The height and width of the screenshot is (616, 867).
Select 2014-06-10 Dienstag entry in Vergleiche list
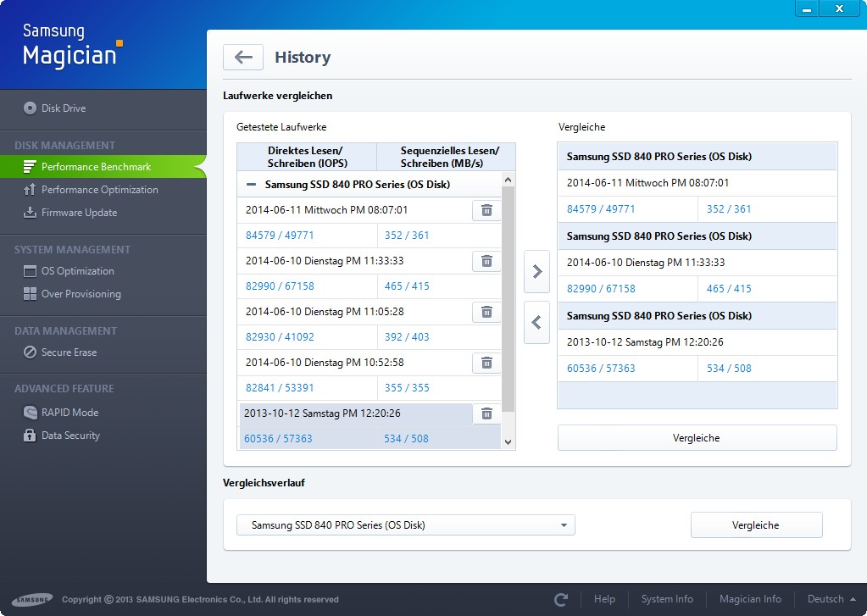[697, 262]
